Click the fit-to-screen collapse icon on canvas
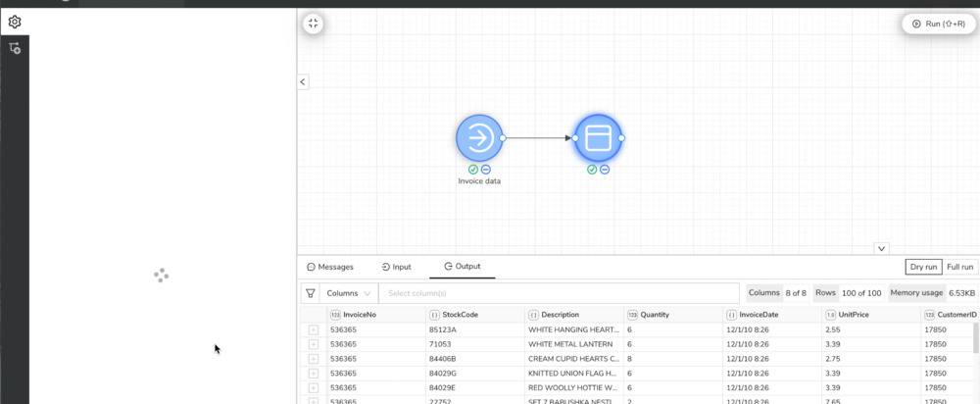Viewport: 980px width, 404px height. (314, 24)
